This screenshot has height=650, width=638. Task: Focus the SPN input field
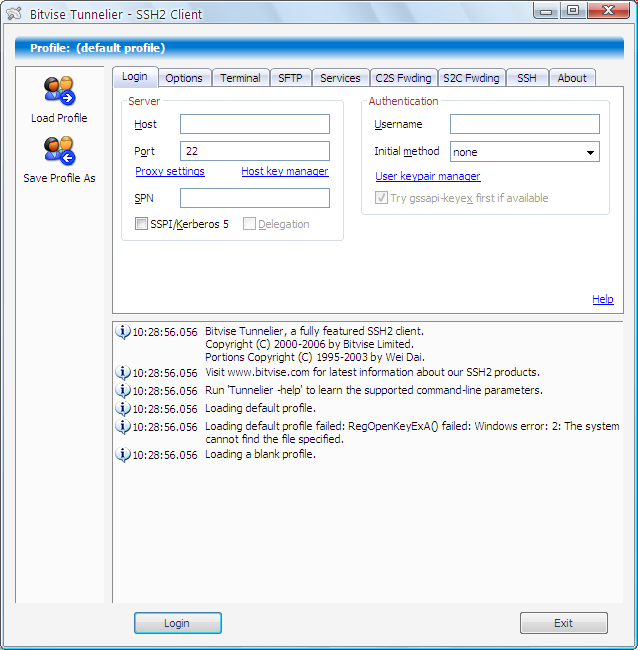coord(255,198)
